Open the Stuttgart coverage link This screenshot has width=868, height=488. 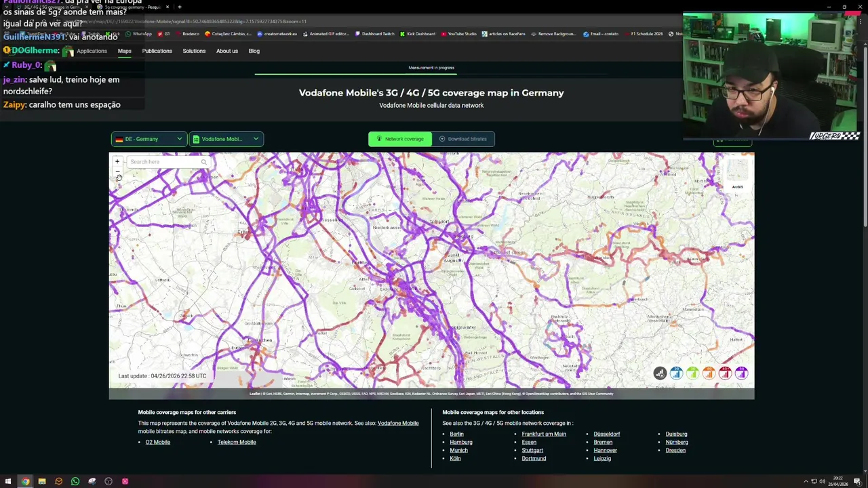tap(532, 450)
